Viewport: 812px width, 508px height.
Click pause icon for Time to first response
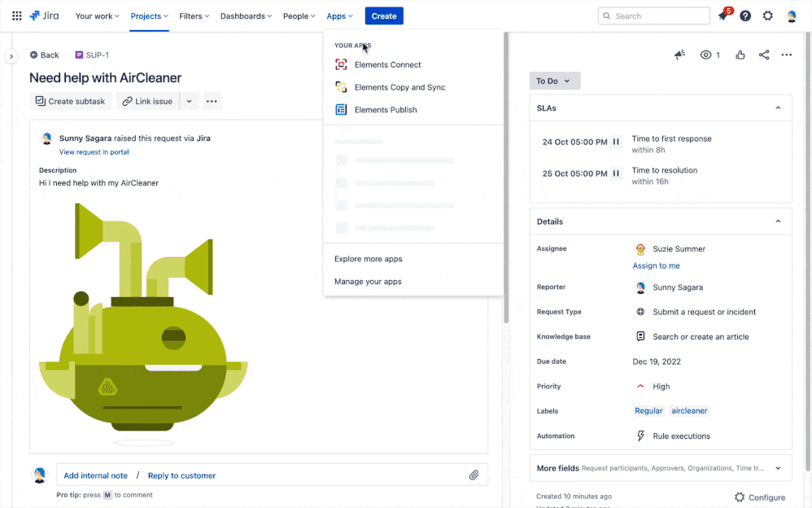tap(616, 142)
